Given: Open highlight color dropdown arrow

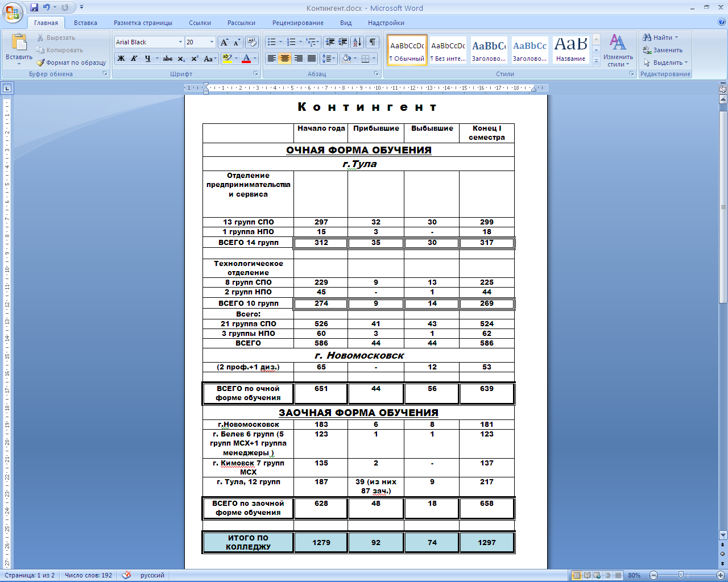Looking at the screenshot, I should 235,58.
